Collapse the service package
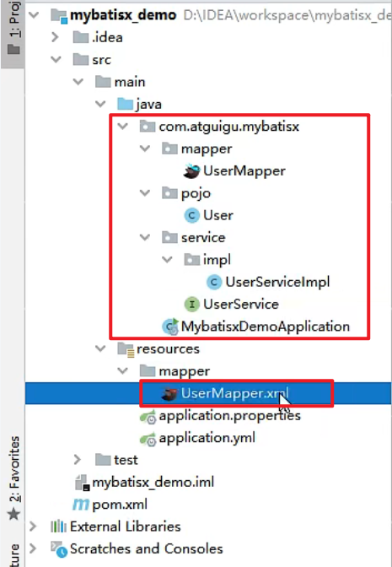Screen dimensions: 392x567 click(x=145, y=238)
